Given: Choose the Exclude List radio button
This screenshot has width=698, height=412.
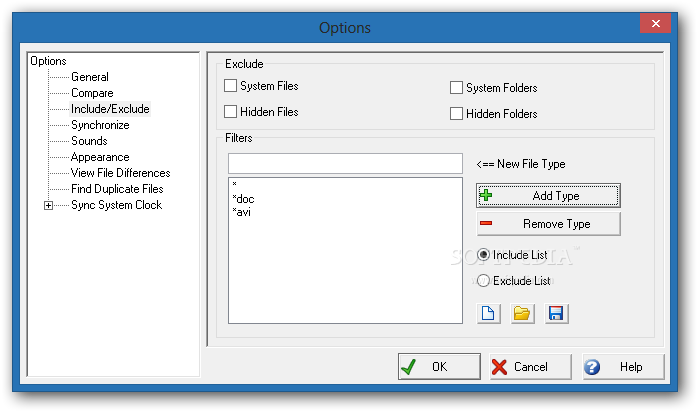Looking at the screenshot, I should [x=483, y=280].
